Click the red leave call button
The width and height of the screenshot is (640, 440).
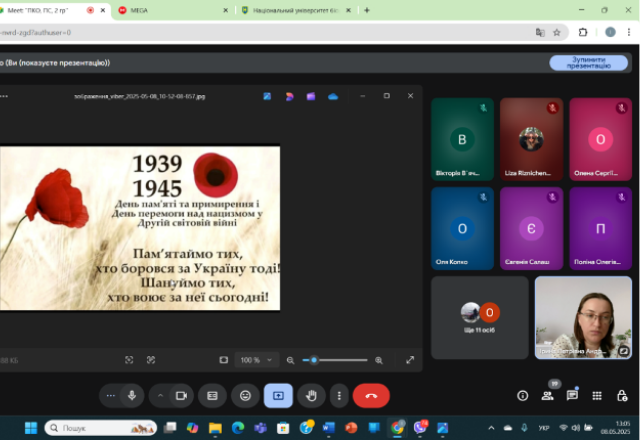371,396
